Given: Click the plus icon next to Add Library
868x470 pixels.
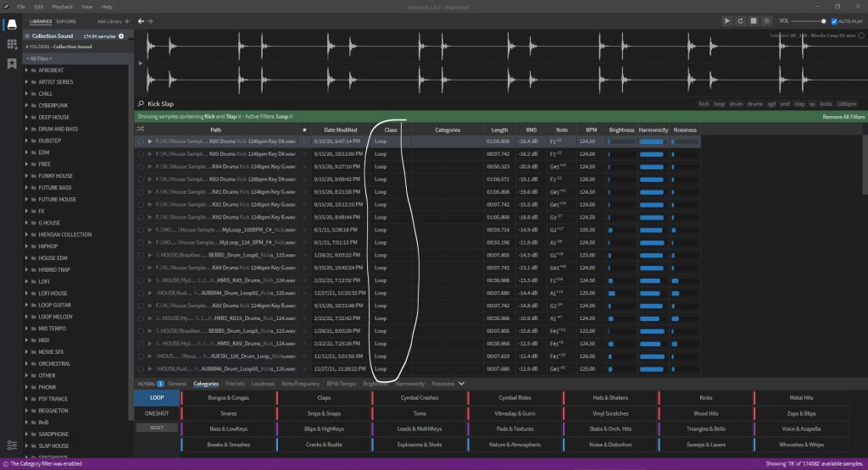Looking at the screenshot, I should (x=127, y=21).
